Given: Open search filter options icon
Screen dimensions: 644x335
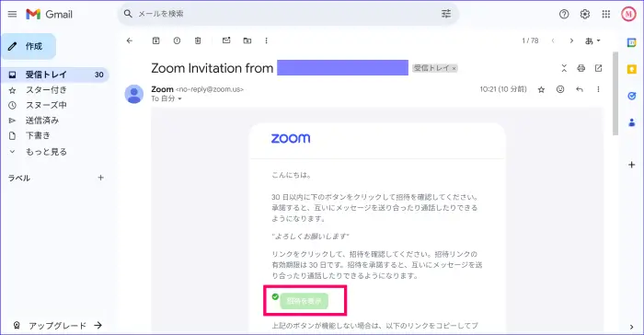Looking at the screenshot, I should 446,14.
